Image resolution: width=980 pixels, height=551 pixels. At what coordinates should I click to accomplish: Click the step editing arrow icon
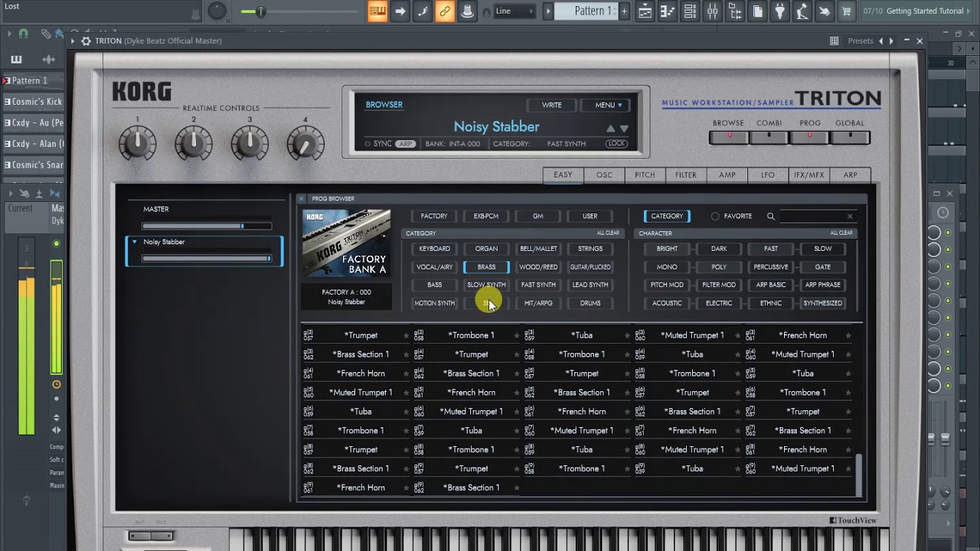(x=400, y=11)
